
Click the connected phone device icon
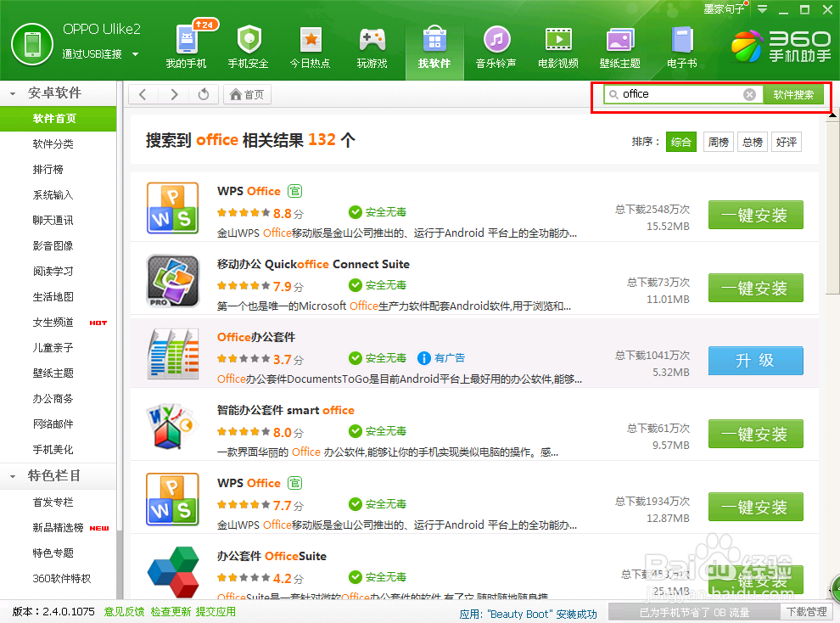tap(32, 44)
